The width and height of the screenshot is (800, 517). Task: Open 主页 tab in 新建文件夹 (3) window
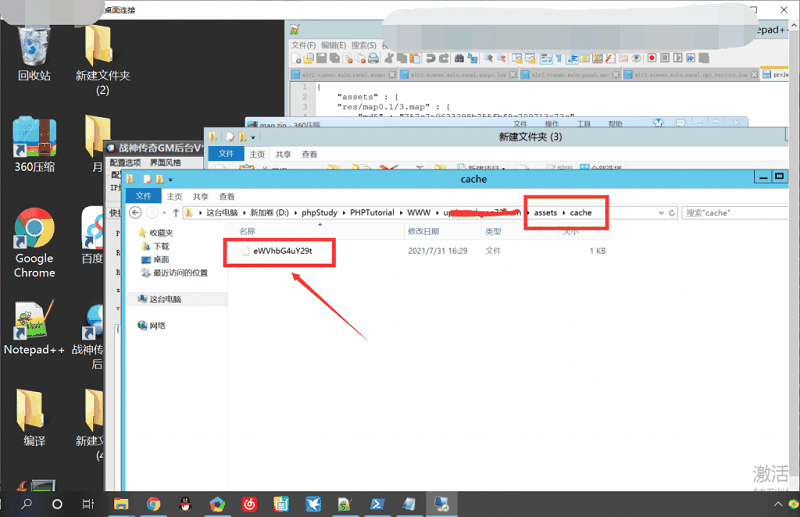tap(257, 154)
